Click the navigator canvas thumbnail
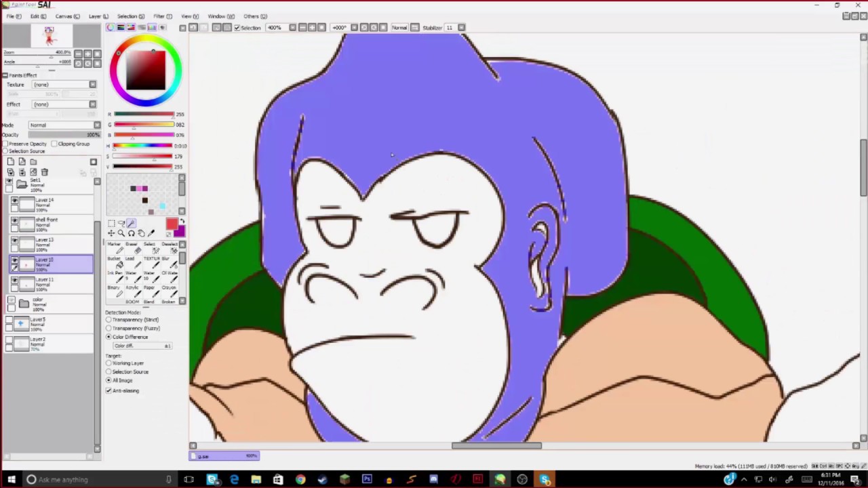 pyautogui.click(x=50, y=36)
